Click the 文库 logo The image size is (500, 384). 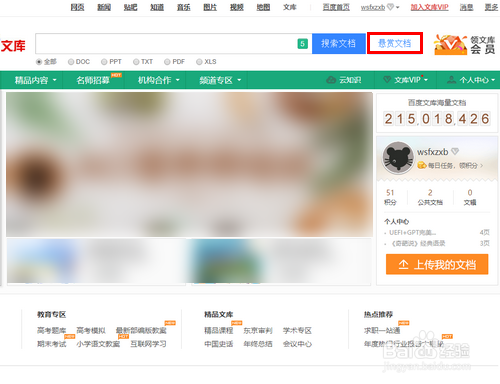coord(13,46)
